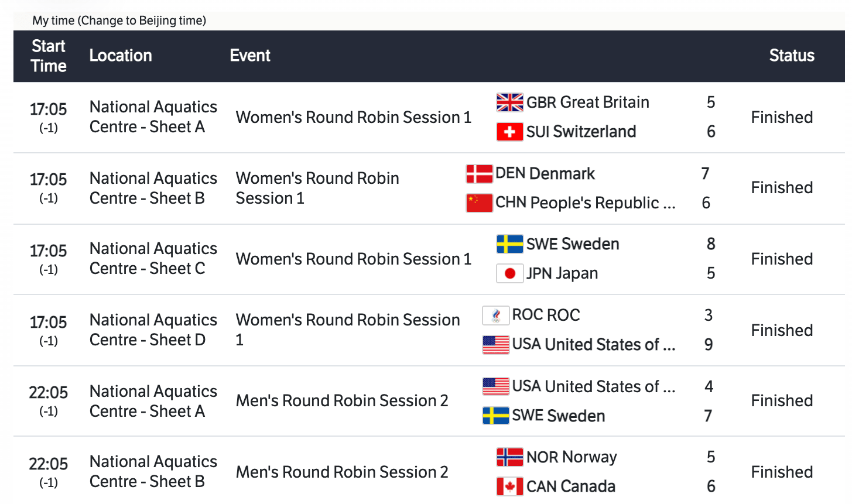852x504 pixels.
Task: Click the Sweden flag in Sheet C match
Action: point(509,244)
